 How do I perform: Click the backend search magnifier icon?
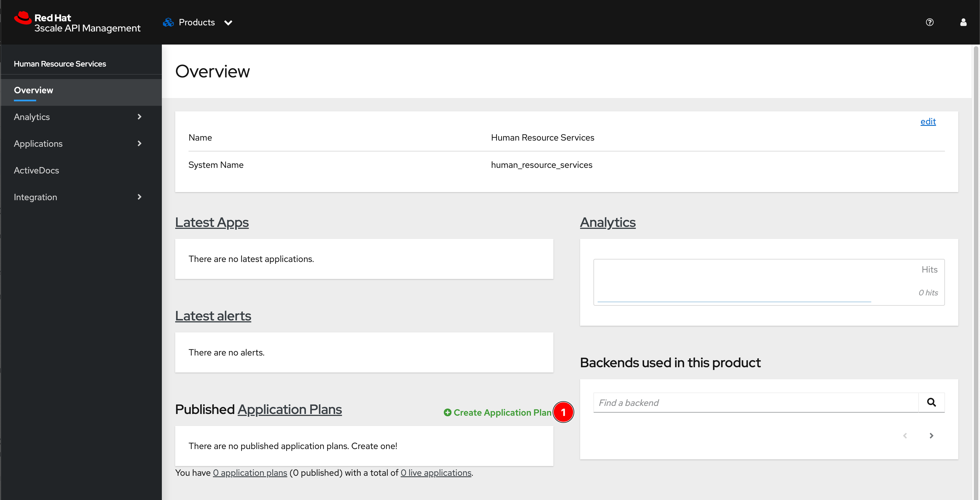(932, 403)
